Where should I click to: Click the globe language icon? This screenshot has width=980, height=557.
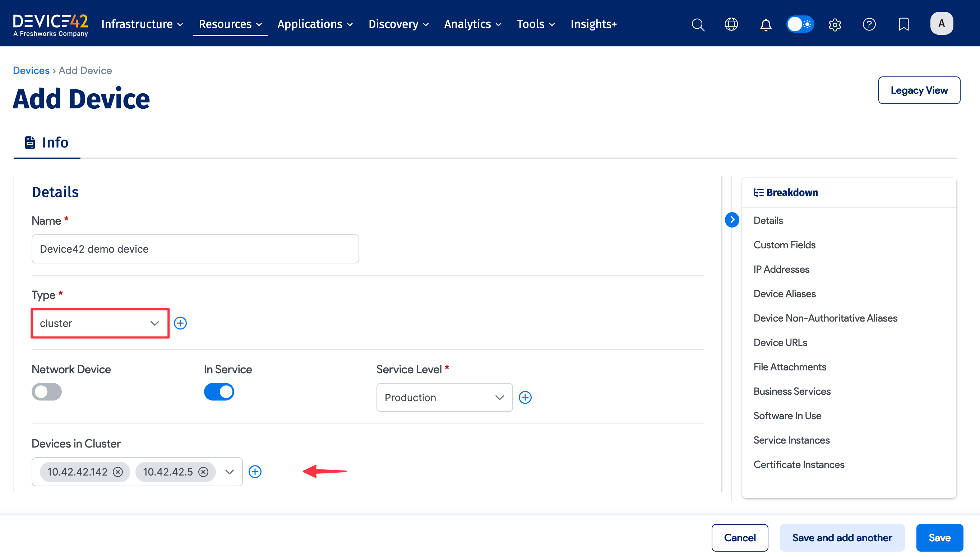pyautogui.click(x=731, y=24)
